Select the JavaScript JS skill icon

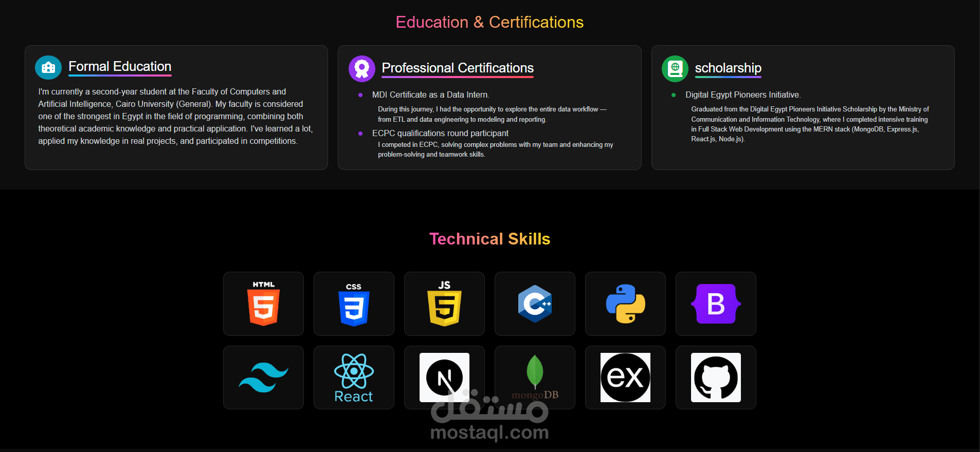click(x=444, y=304)
